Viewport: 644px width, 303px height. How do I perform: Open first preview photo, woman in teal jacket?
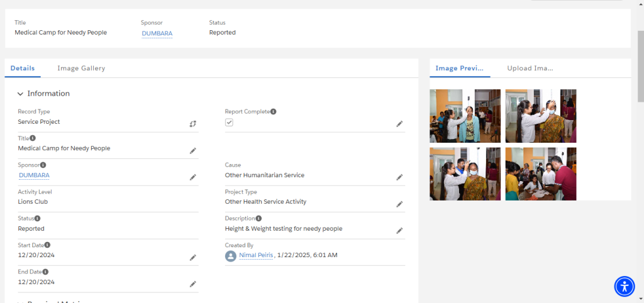pos(465,116)
